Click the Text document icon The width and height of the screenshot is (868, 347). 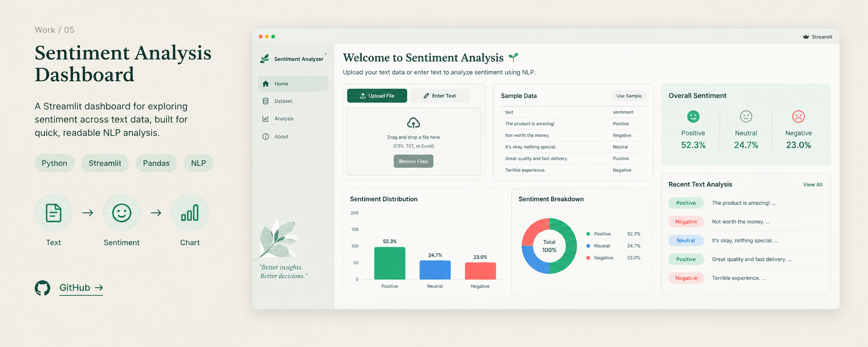pyautogui.click(x=53, y=213)
